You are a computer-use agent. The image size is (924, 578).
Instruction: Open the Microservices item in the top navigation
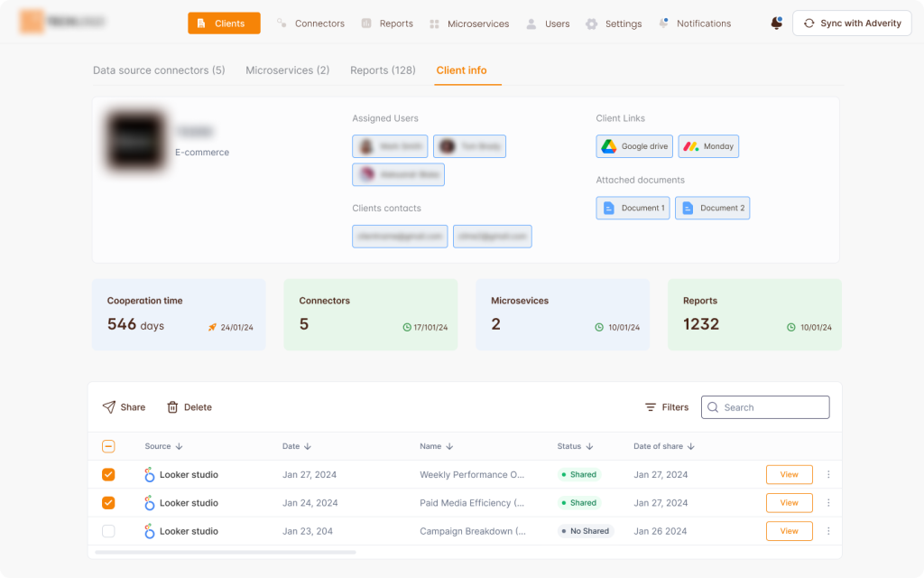478,23
